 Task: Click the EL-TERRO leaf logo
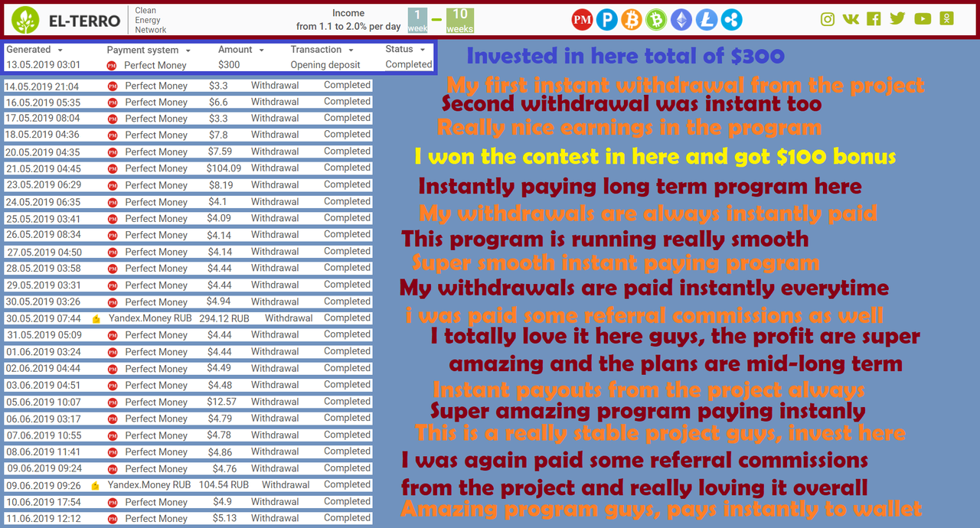tap(26, 20)
